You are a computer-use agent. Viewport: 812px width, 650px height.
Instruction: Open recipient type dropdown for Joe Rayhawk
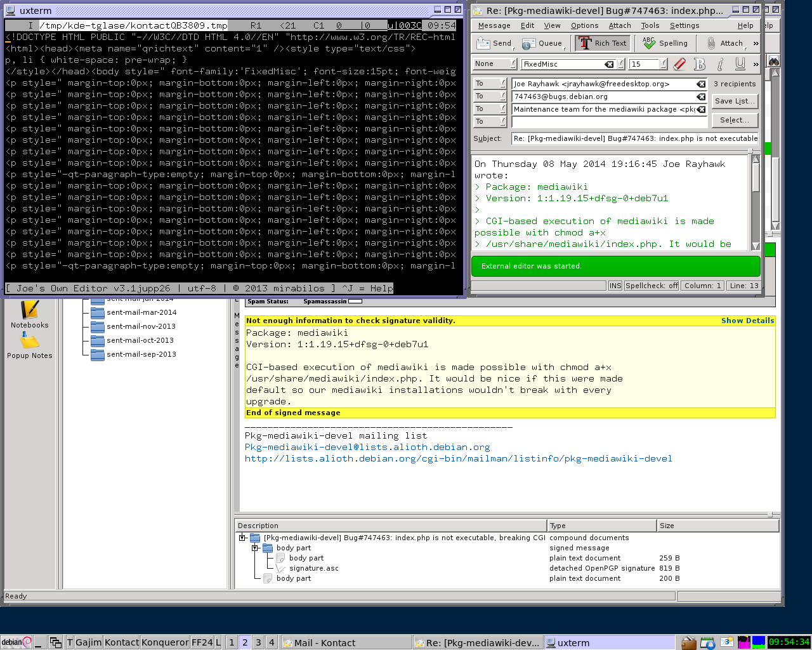(x=490, y=84)
